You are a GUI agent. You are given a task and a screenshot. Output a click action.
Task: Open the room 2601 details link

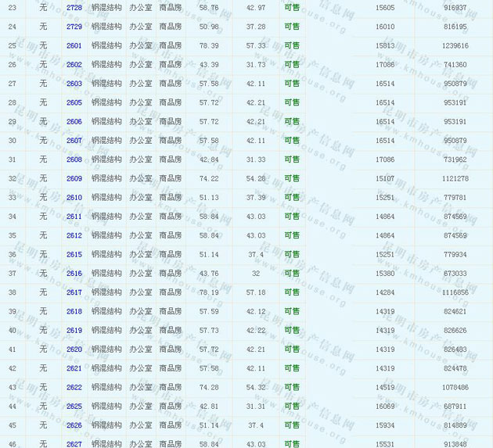pyautogui.click(x=74, y=45)
